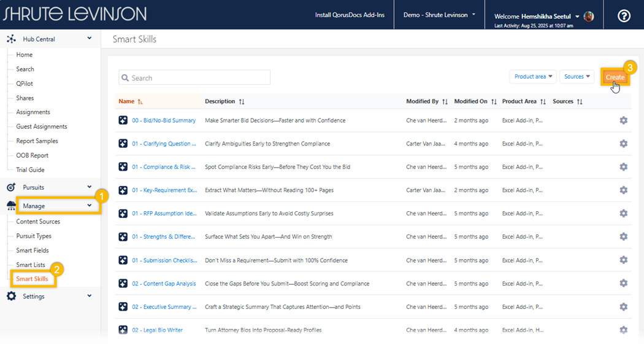Open settings gear for Content Gap Analysis

click(623, 284)
